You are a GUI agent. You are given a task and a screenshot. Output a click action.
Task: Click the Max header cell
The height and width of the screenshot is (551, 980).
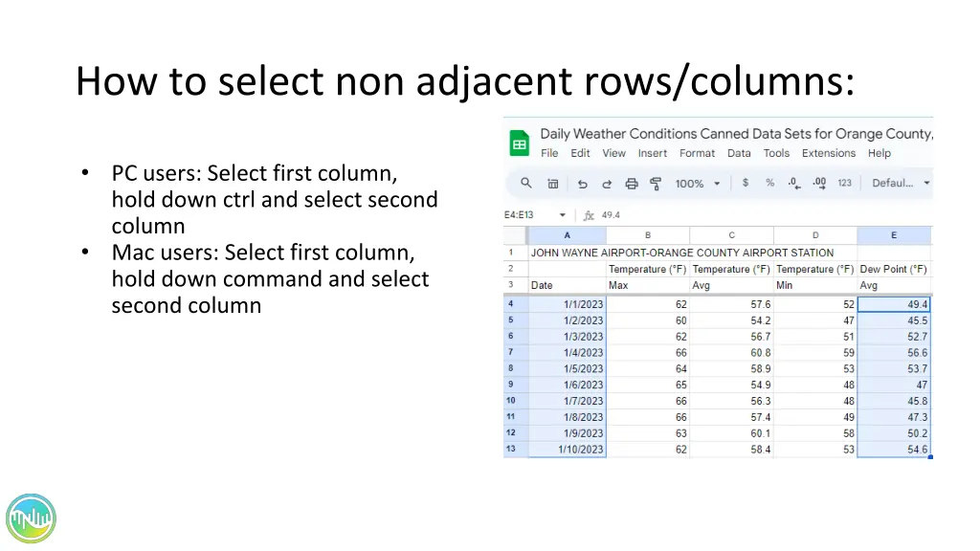click(x=648, y=285)
